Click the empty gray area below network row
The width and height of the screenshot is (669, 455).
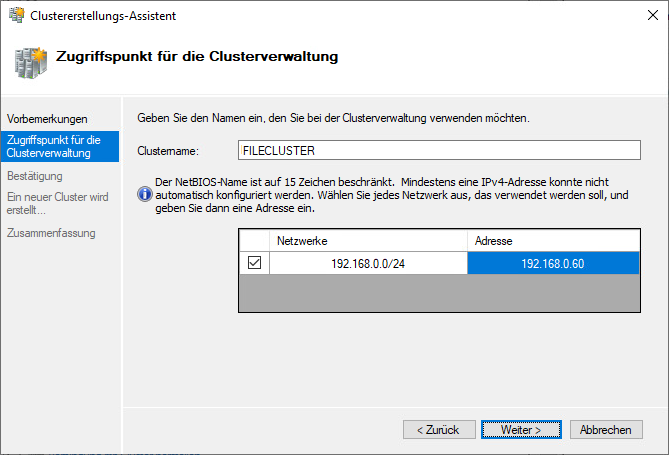(x=439, y=294)
